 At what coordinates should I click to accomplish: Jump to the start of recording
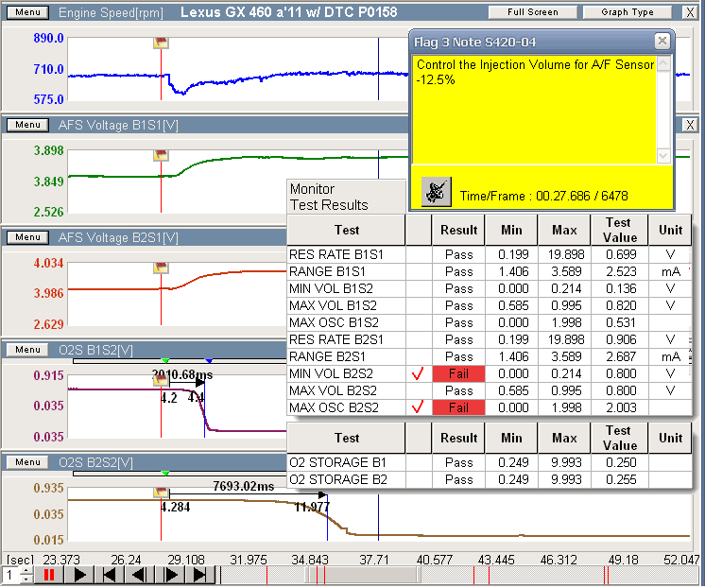click(x=111, y=575)
